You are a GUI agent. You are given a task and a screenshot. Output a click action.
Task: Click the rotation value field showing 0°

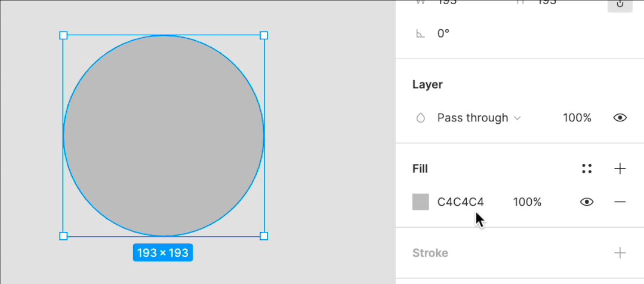pyautogui.click(x=443, y=33)
